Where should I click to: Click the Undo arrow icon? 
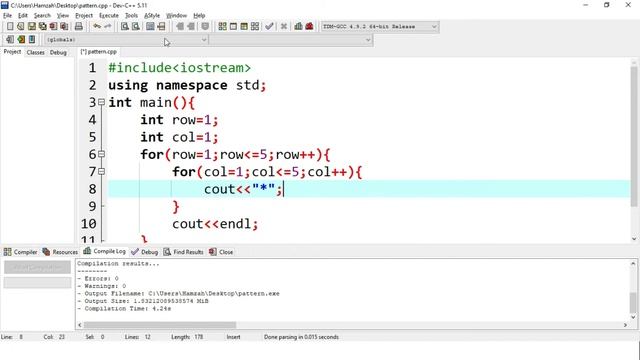coord(97,27)
